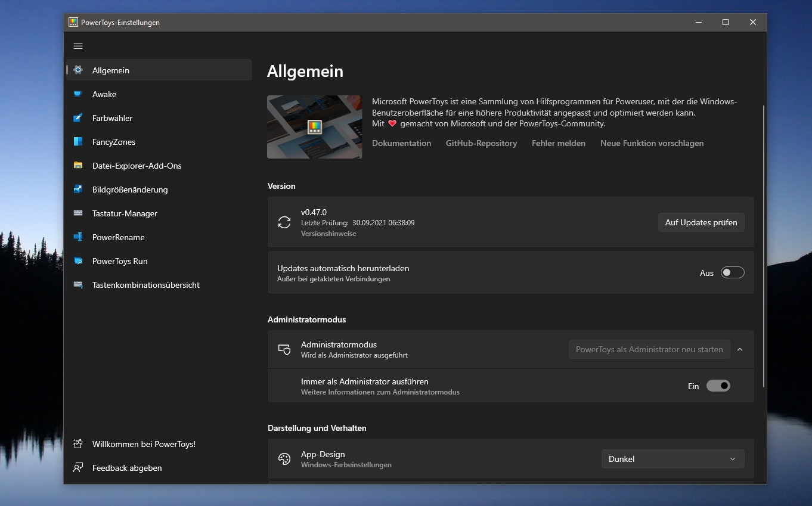Click Auf Updates prüfen button

701,222
